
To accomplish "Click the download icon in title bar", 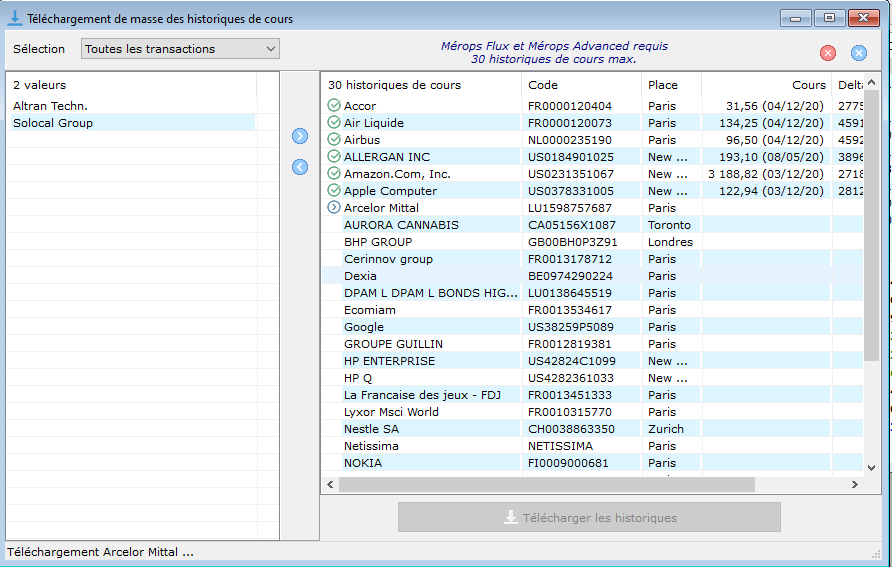I will [x=15, y=18].
